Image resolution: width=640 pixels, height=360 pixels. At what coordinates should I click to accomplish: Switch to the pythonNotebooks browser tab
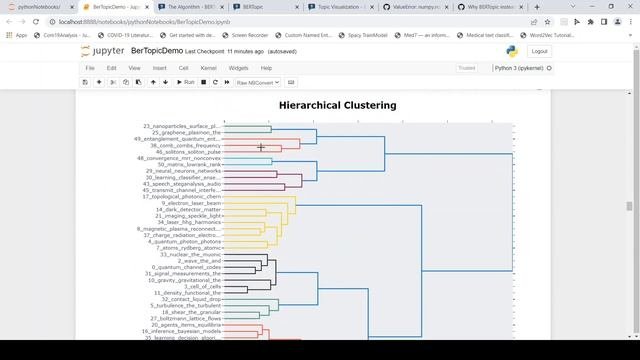[x=39, y=7]
